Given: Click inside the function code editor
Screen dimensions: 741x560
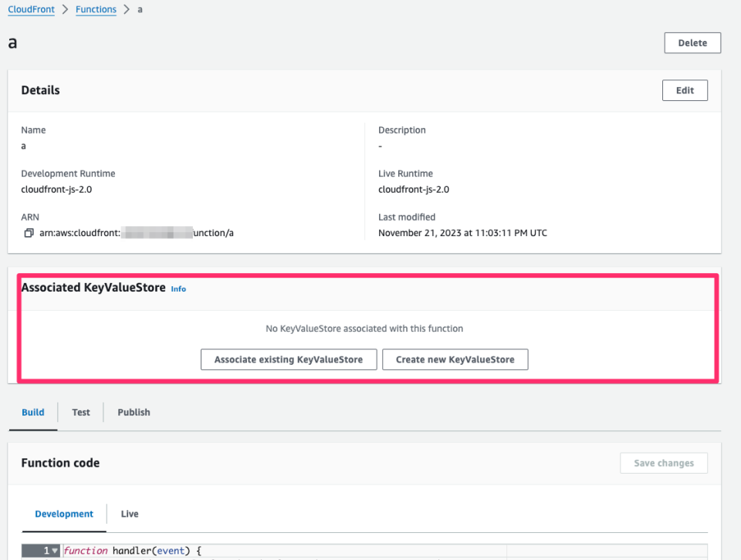Looking at the screenshot, I should tap(309, 550).
